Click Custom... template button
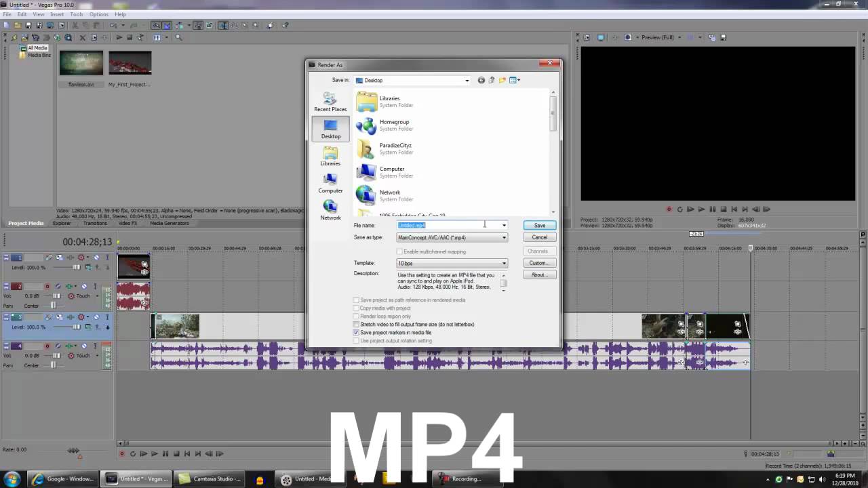 539,263
